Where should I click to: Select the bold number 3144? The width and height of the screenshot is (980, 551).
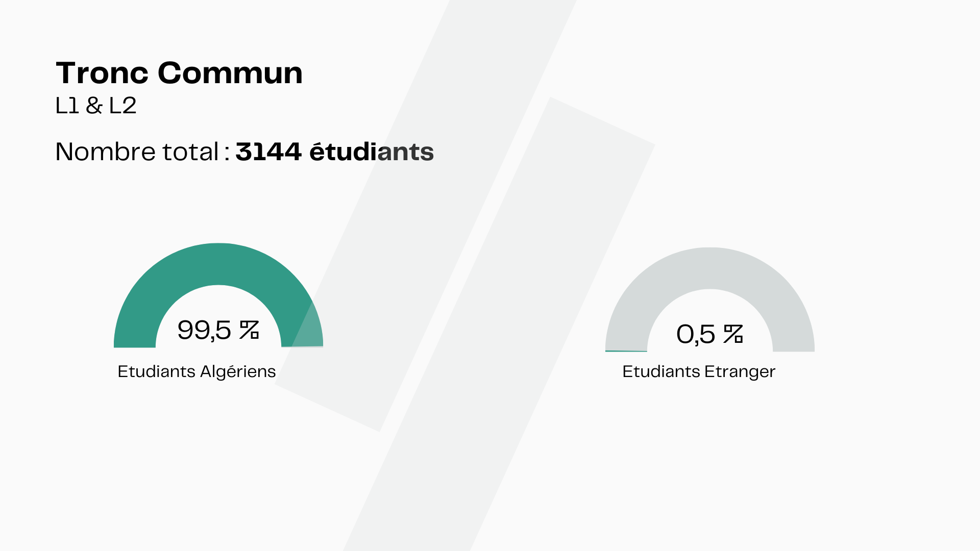pos(268,152)
